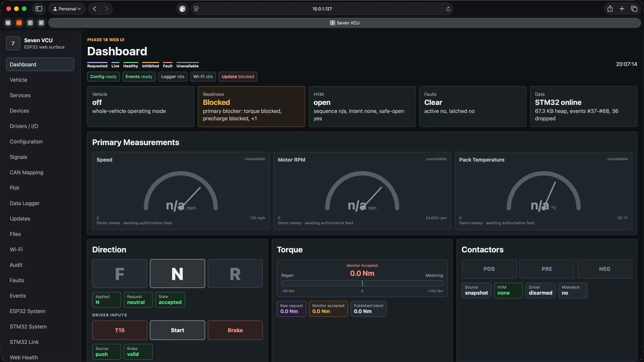The width and height of the screenshot is (644, 362).
Task: Open the Vehicle off status card
Action: [x=141, y=107]
